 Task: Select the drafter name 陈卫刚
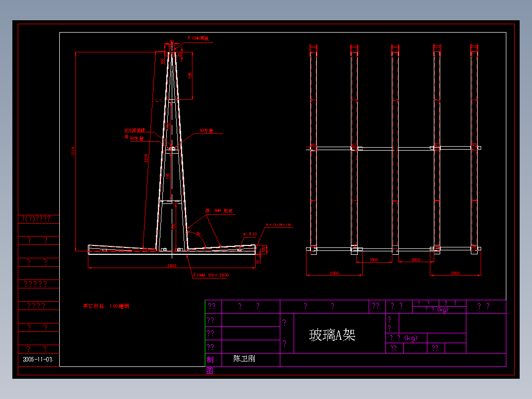pyautogui.click(x=244, y=359)
